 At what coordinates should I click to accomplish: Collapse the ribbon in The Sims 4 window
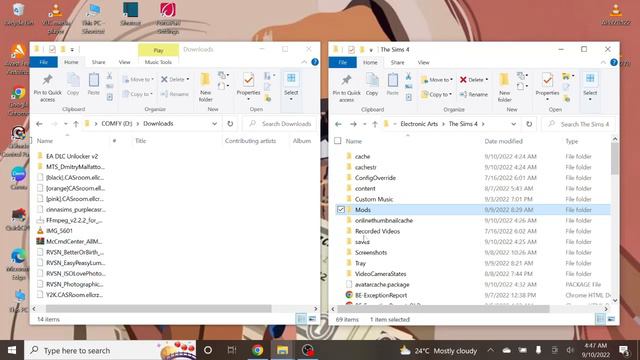pos(603,62)
